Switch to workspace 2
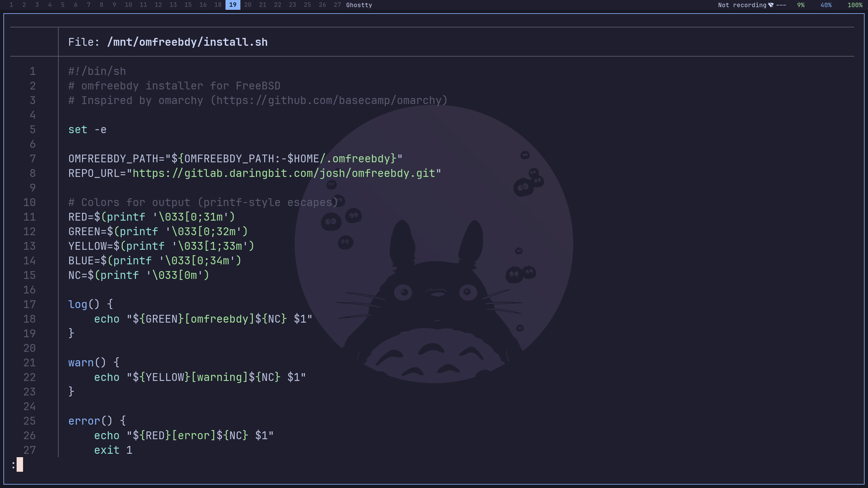Screen dimensions: 868x488 coord(24,5)
